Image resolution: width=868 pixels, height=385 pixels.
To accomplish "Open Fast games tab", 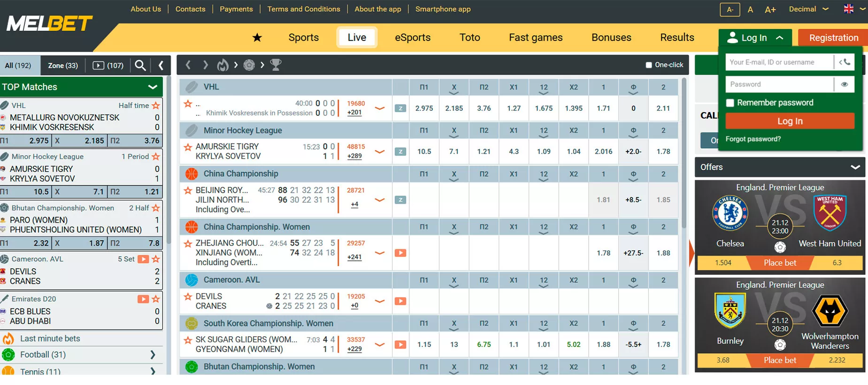I will 536,38.
